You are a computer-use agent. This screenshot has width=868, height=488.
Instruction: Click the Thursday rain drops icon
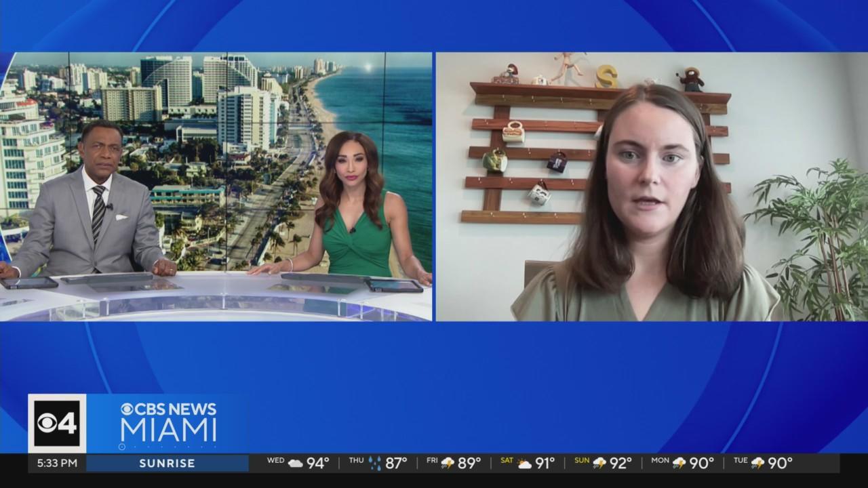point(374,464)
